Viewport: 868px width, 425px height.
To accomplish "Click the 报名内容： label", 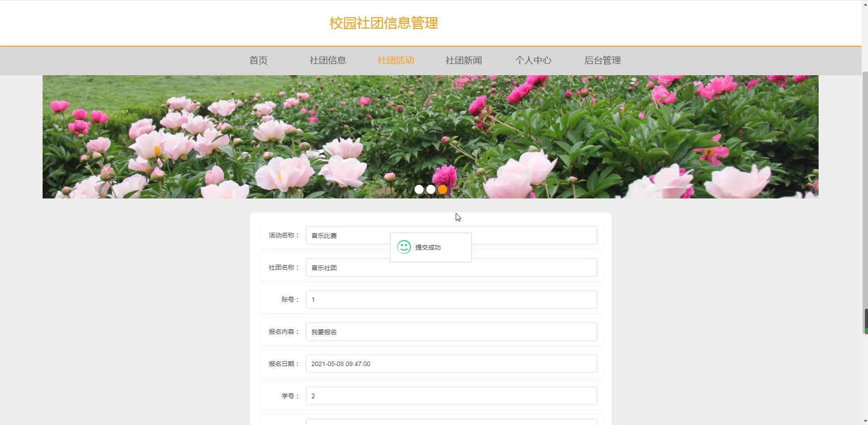I will (284, 332).
